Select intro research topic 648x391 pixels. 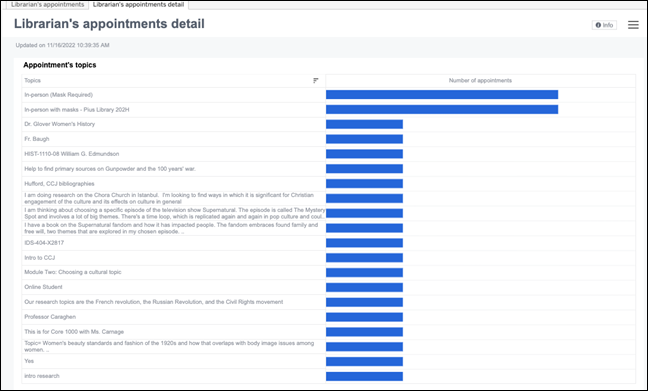(42, 376)
